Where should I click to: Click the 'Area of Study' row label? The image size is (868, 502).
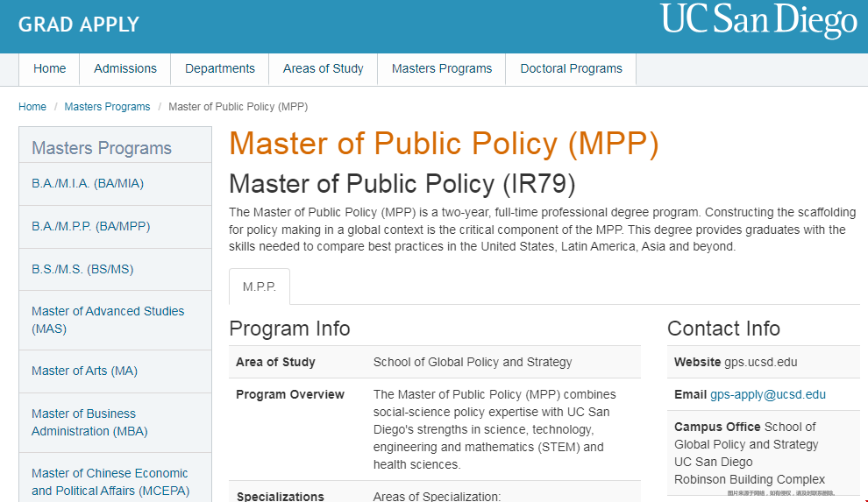tap(275, 362)
